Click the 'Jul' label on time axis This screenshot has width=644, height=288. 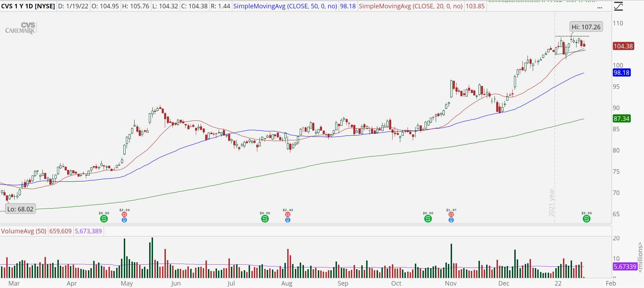click(x=231, y=283)
